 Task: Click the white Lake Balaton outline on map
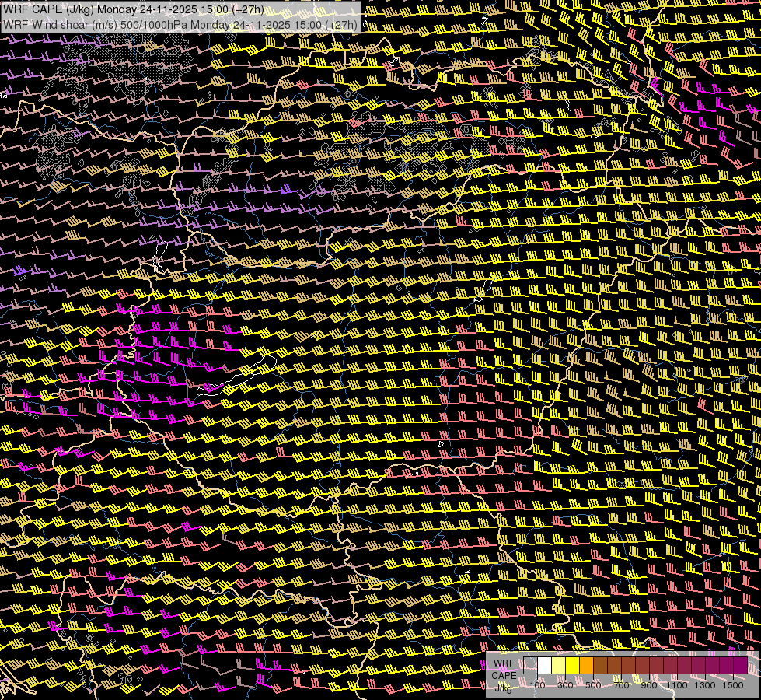(237, 376)
